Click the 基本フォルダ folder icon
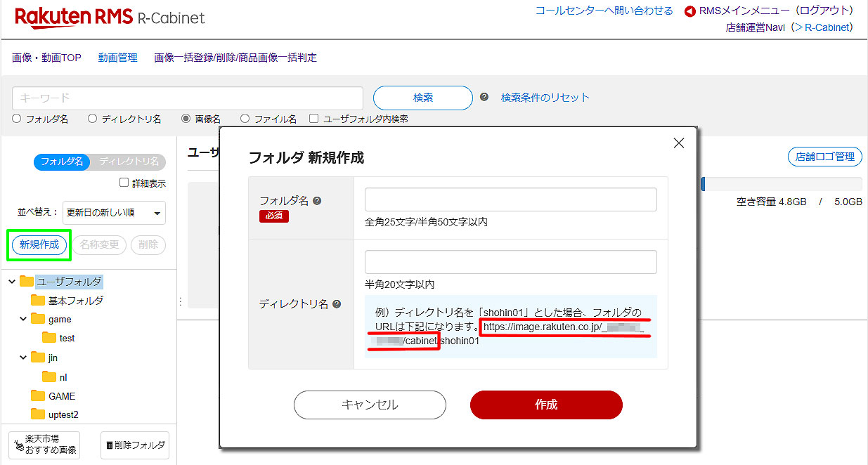Image resolution: width=868 pixels, height=465 pixels. click(38, 300)
